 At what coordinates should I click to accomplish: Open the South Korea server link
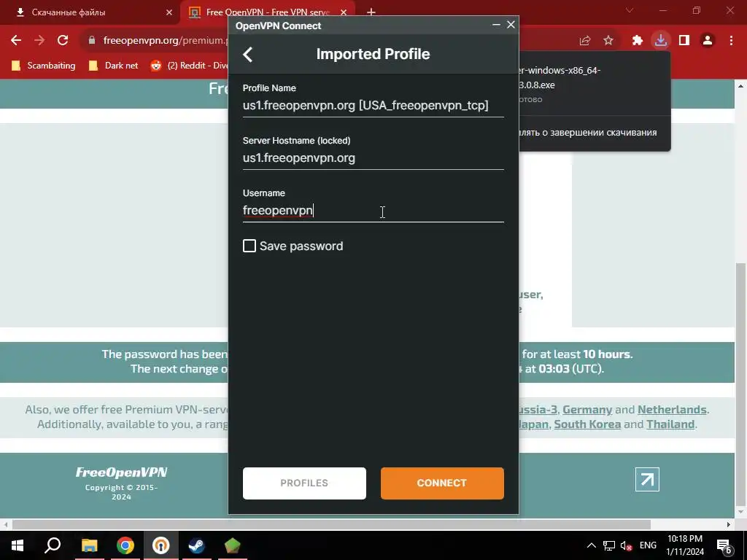[587, 424]
